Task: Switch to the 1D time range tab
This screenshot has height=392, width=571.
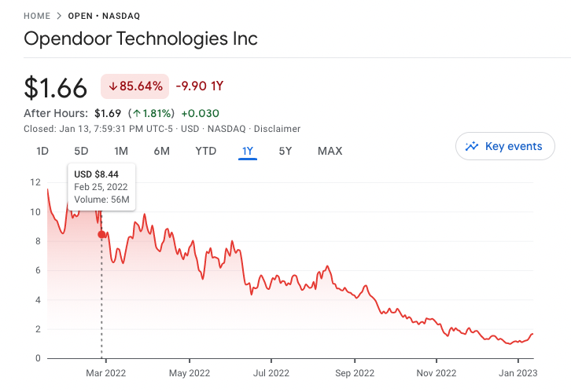Action: [x=43, y=151]
